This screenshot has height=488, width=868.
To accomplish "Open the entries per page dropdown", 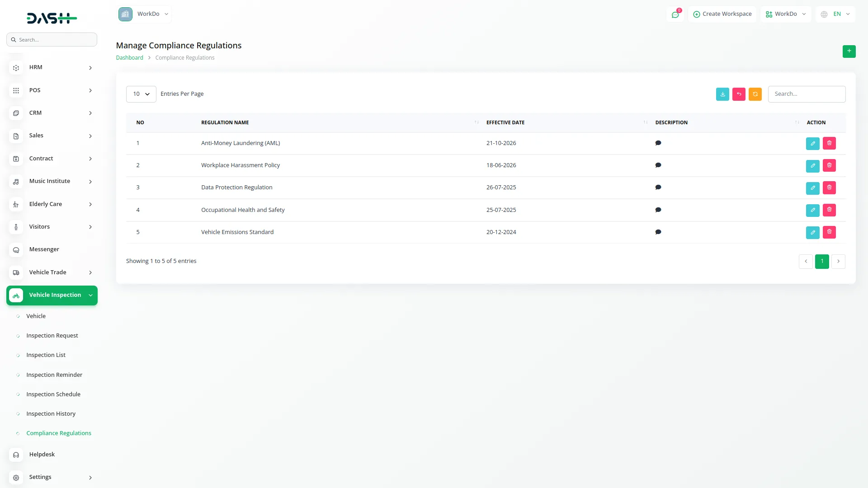I will tap(141, 94).
